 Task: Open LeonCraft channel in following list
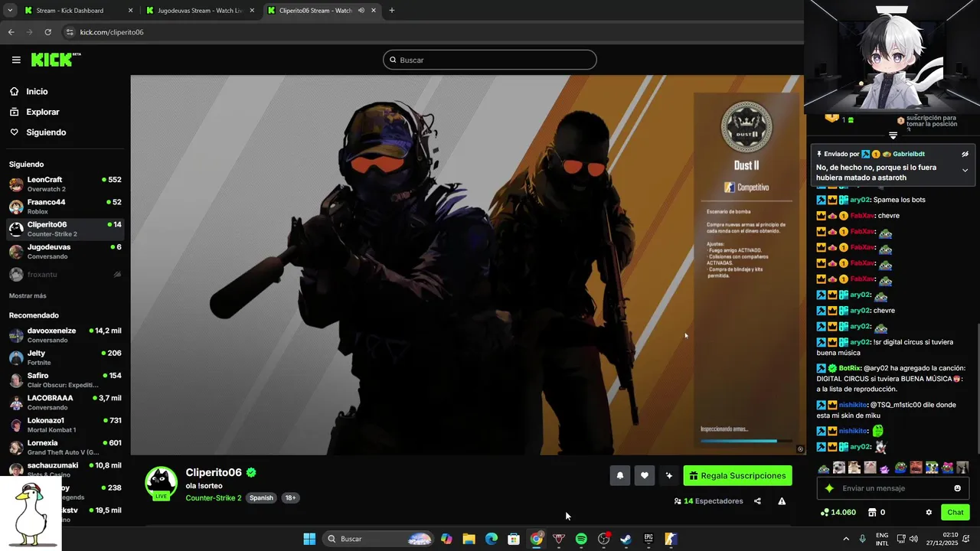point(65,184)
